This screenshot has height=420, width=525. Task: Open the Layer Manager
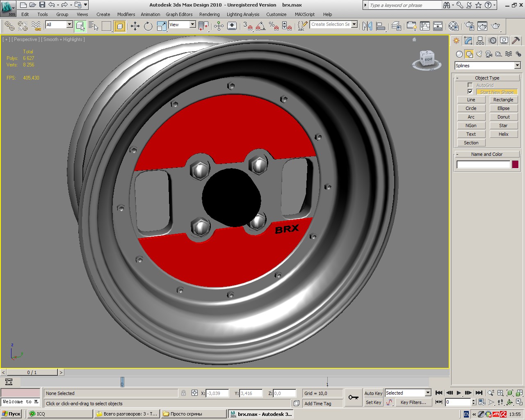point(396,26)
